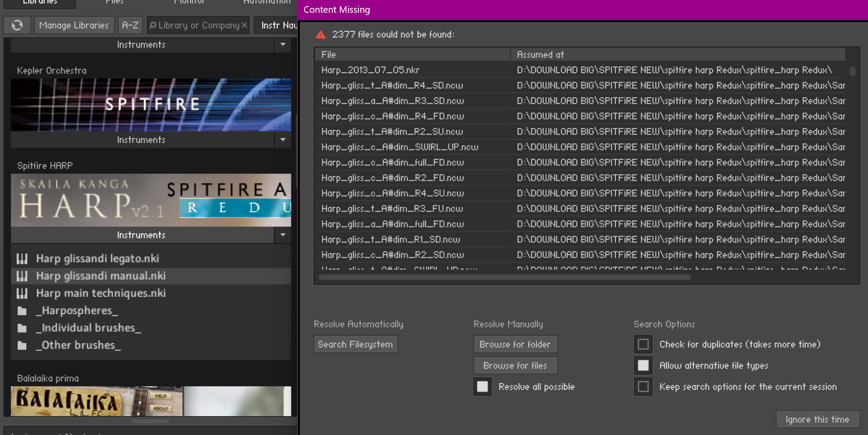
Task: Click the Kepler Orchestra Spitfire banner
Action: [x=151, y=105]
